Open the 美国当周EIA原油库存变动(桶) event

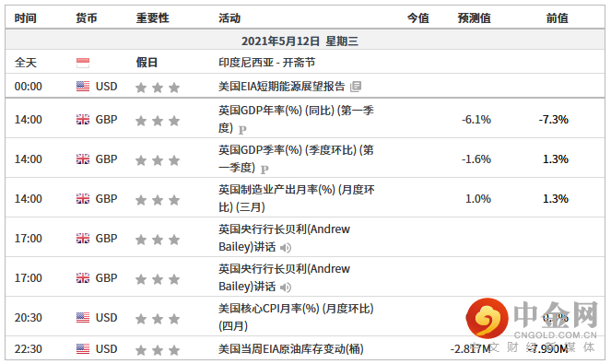(x=290, y=349)
